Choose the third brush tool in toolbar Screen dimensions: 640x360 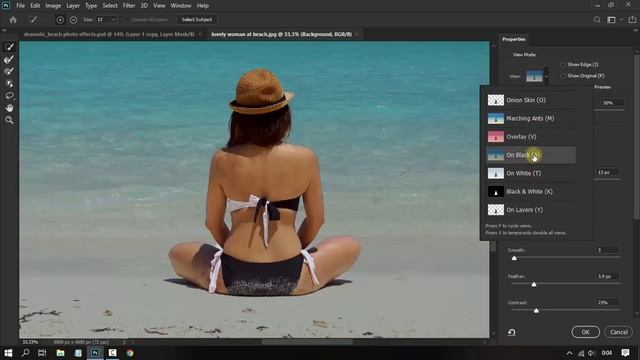9,71
